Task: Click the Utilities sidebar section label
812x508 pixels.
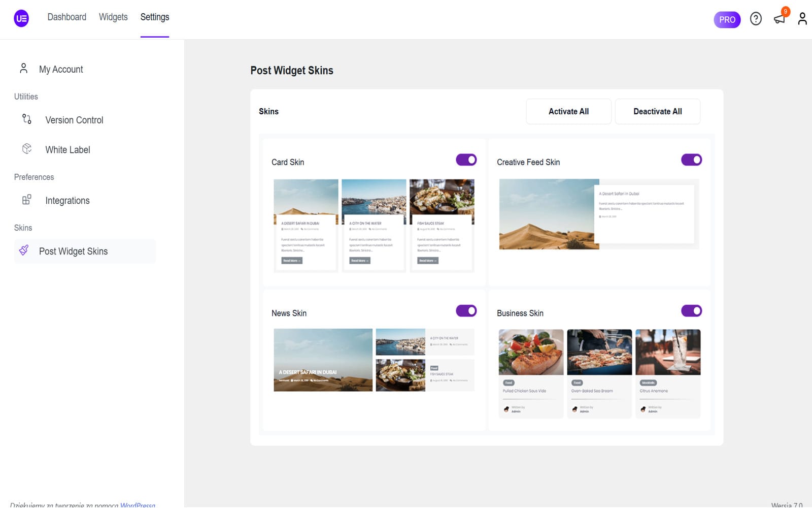Action: 26,97
